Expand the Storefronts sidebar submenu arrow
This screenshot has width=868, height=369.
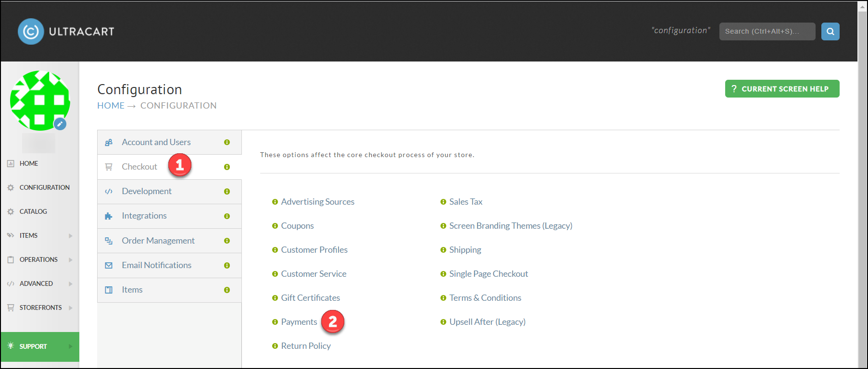[71, 307]
